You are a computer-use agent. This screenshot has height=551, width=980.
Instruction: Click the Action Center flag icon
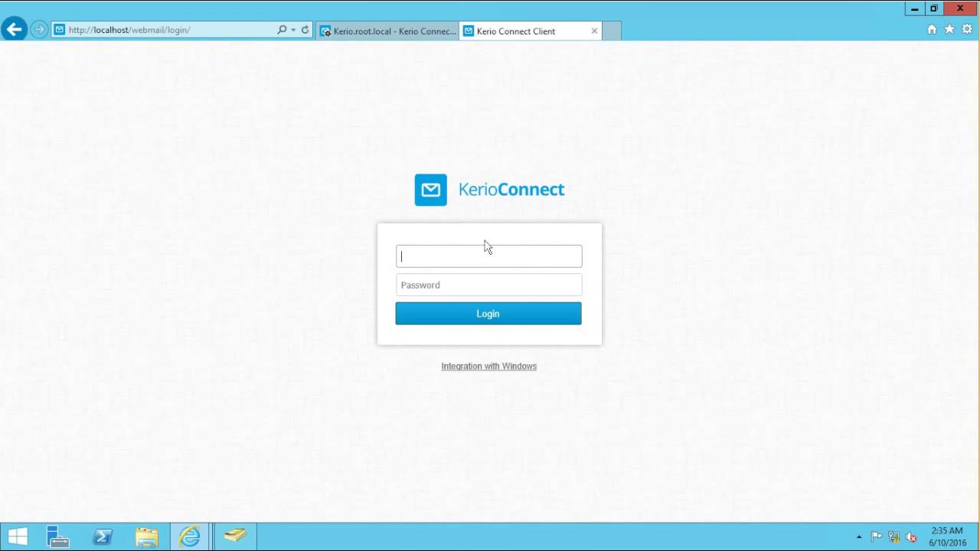pyautogui.click(x=877, y=537)
